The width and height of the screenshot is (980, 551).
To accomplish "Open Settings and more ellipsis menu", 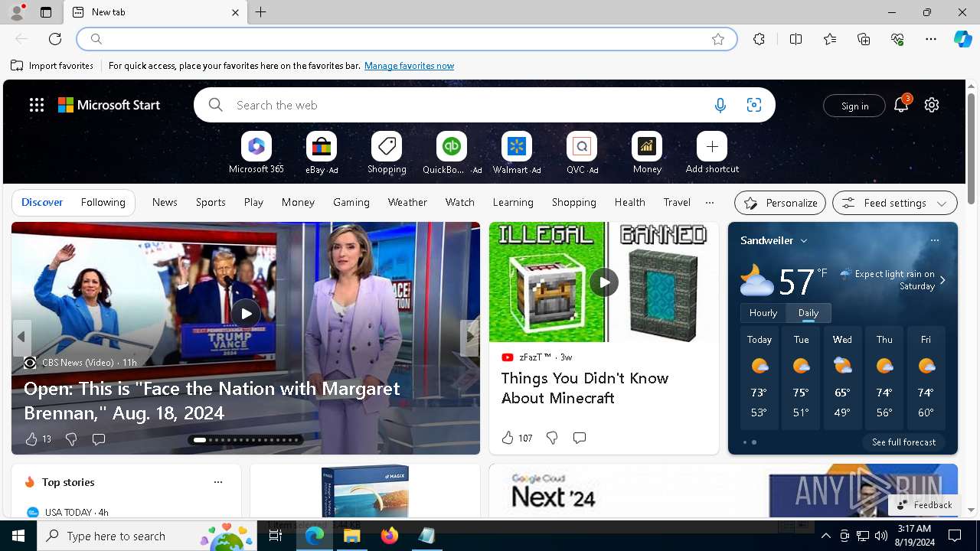I will click(931, 39).
